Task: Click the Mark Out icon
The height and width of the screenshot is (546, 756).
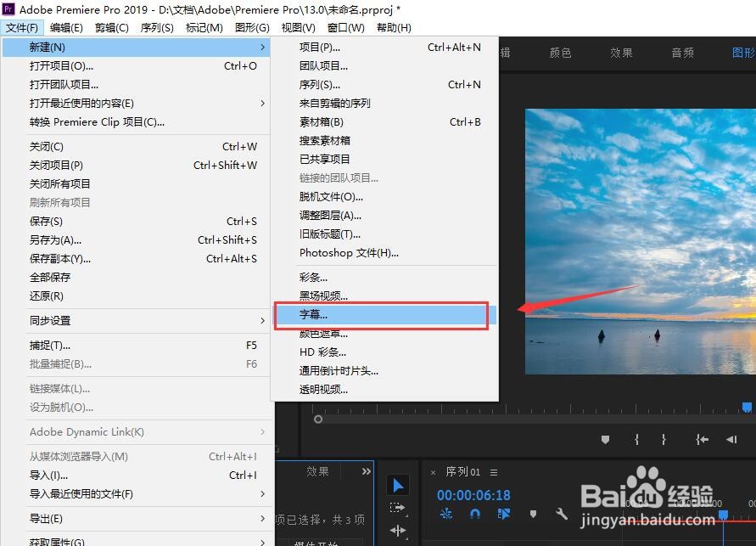Action: pos(664,440)
